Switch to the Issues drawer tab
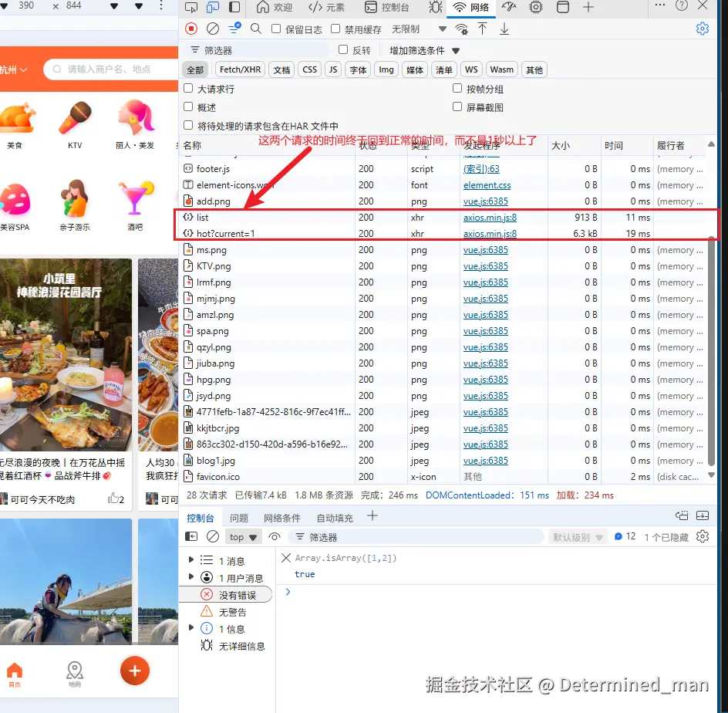 pyautogui.click(x=239, y=518)
